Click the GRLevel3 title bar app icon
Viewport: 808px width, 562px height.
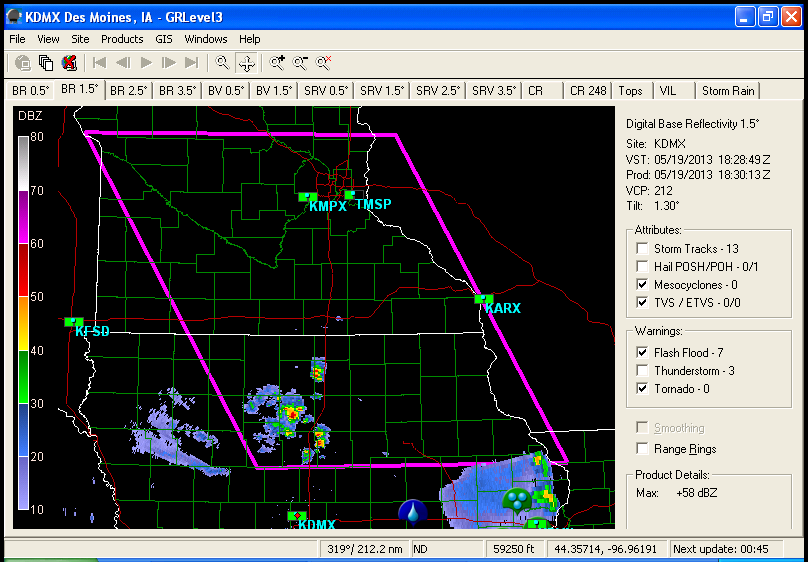13,17
